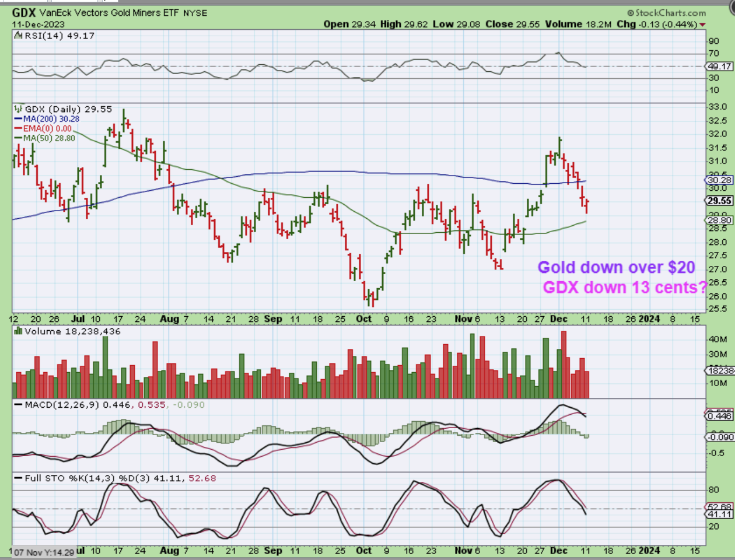Screen dimensions: 735x560
Task: Click the 52.68 stochastic axis tag
Action: click(x=719, y=507)
